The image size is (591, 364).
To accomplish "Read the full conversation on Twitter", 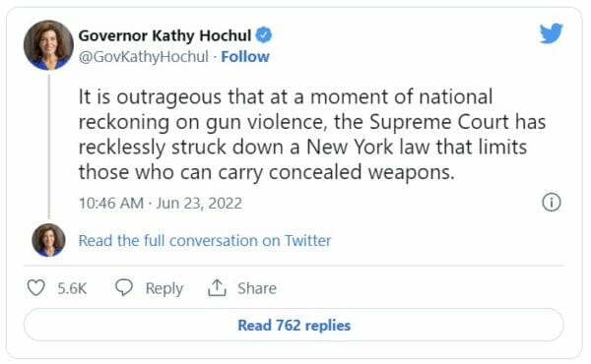I will coord(205,240).
